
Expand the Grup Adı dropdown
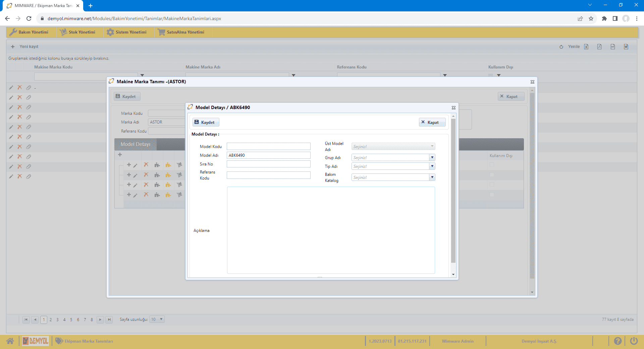coord(432,157)
